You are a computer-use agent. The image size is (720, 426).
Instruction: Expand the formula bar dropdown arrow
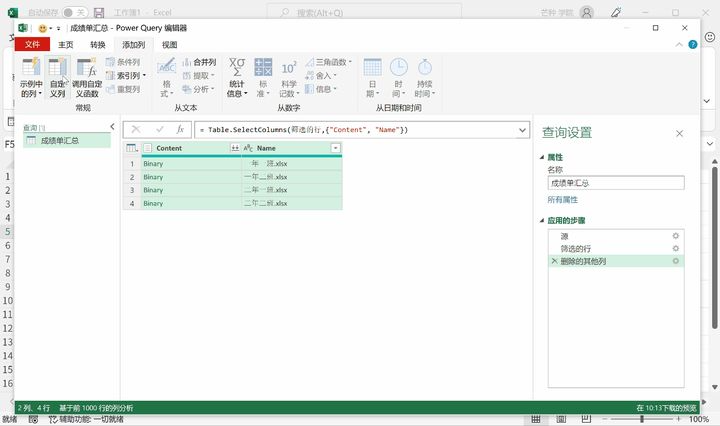click(522, 130)
